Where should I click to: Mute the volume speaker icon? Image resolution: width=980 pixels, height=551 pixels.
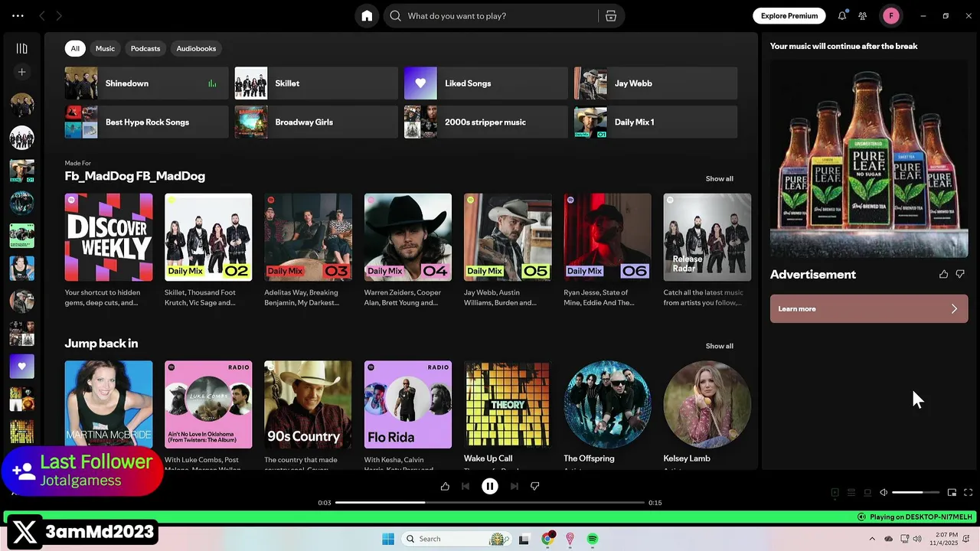884,493
